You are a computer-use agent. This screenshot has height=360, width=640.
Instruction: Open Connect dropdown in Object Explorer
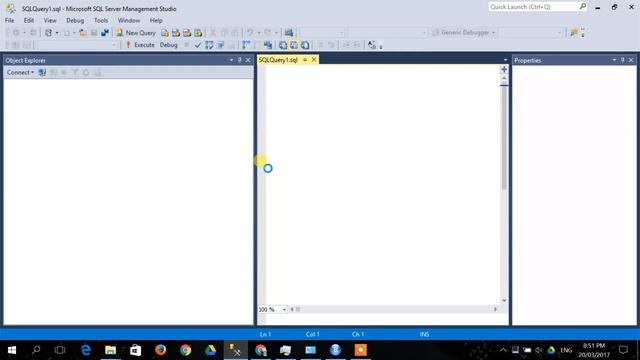[x=20, y=72]
